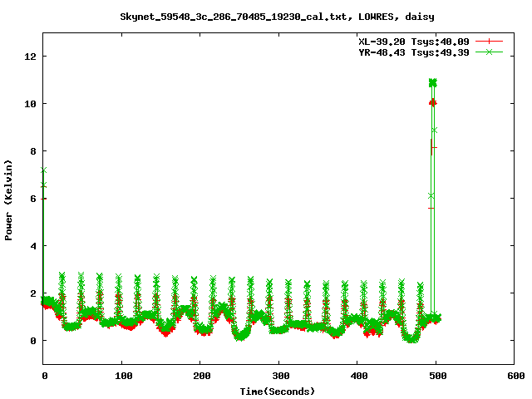532x399 pixels.
Task: Click x-axis tick label 200
Action: (x=202, y=376)
